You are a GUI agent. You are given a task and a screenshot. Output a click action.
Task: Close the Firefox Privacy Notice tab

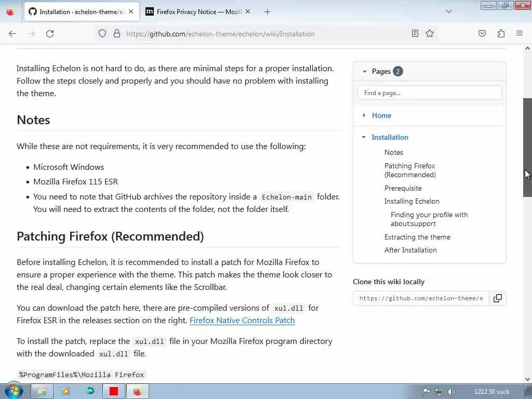pos(248,11)
